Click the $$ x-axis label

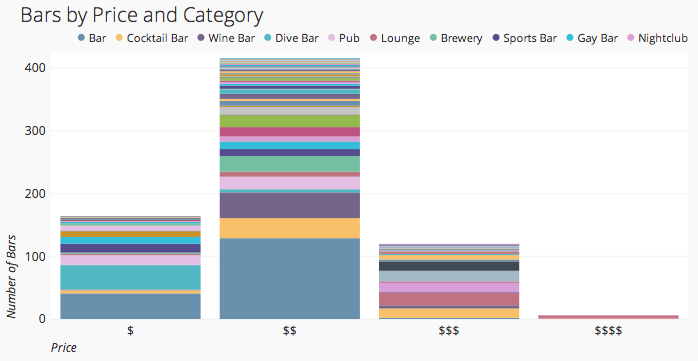(290, 331)
